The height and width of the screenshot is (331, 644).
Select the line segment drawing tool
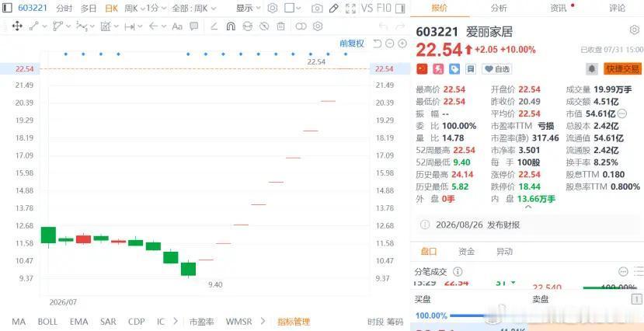pos(34,26)
